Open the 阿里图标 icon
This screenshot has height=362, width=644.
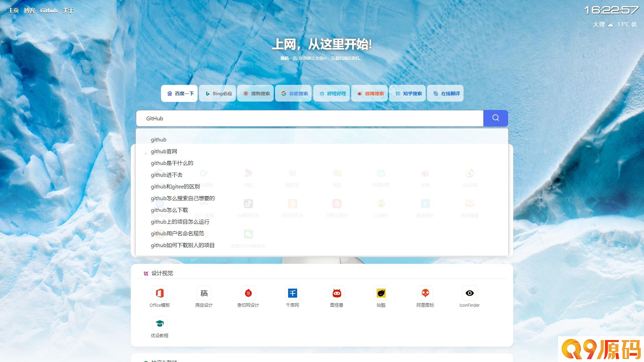click(x=425, y=293)
